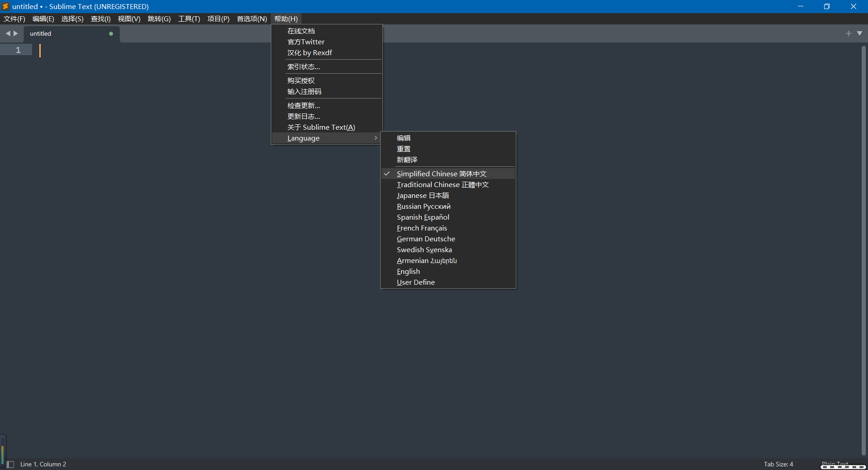The height and width of the screenshot is (470, 868).
Task: Open the 编辑(E) menu
Action: click(x=43, y=19)
